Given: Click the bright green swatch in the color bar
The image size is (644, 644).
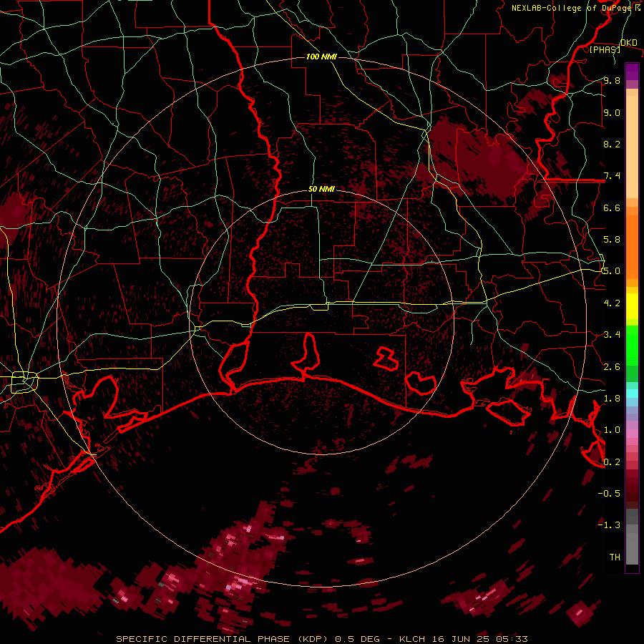Looking at the screenshot, I should (632, 345).
